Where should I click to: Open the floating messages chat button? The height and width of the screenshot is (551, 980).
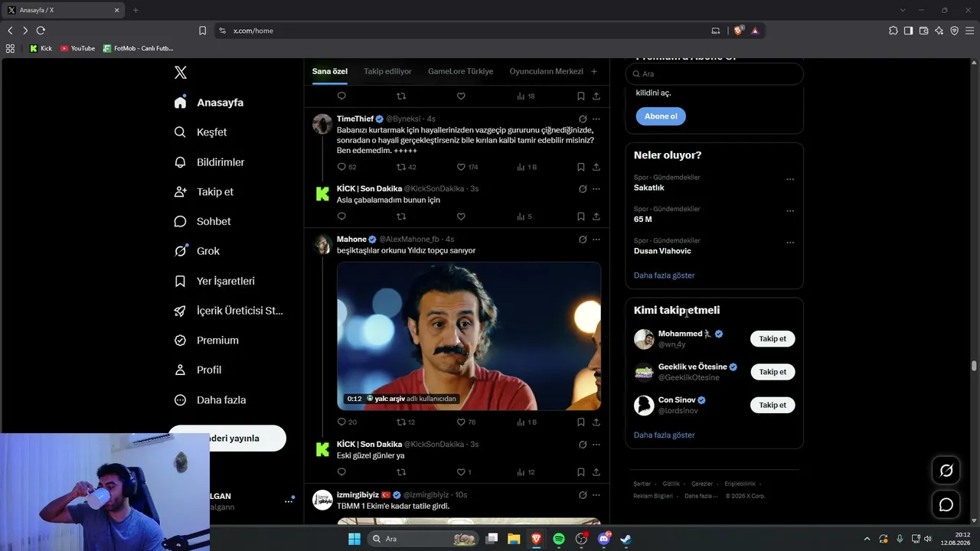946,504
